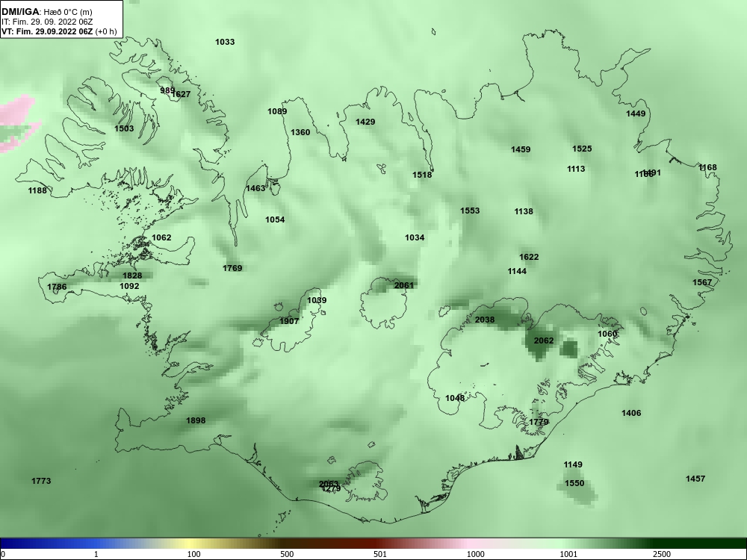Select the 1149 offshore value

coord(573,464)
